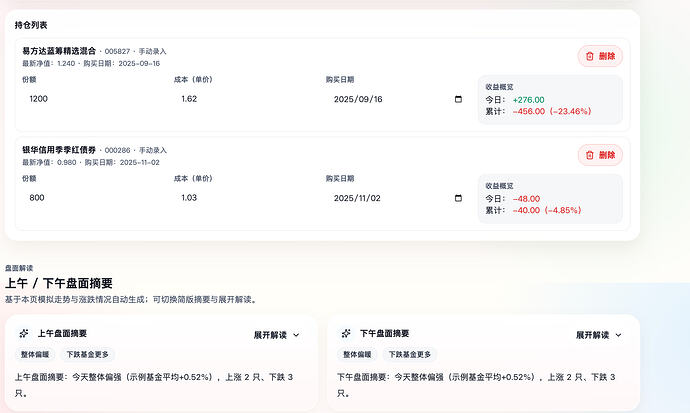Viewport: 690px width, 413px height.
Task: Click 上午 / 下午盘面摘要 heading
Action: click(x=59, y=283)
